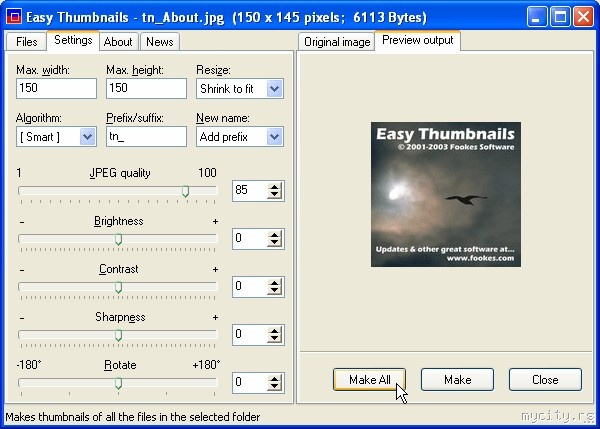The width and height of the screenshot is (600, 429).
Task: Click the Max. width input field
Action: coord(56,88)
